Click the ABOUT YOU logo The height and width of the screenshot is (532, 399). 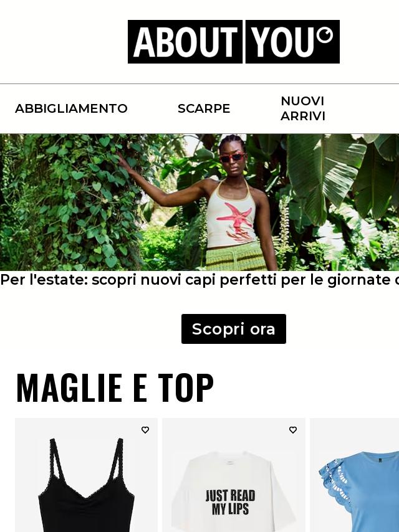[234, 42]
